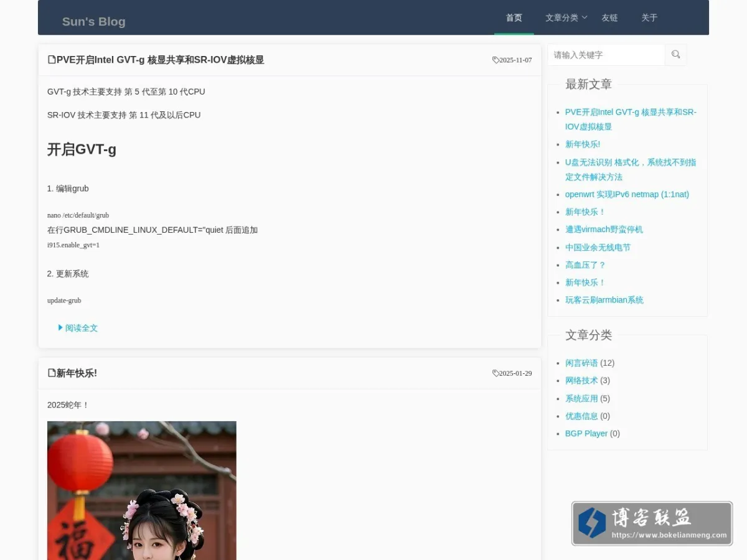
Task: Click the search magnifier icon button
Action: coord(675,55)
